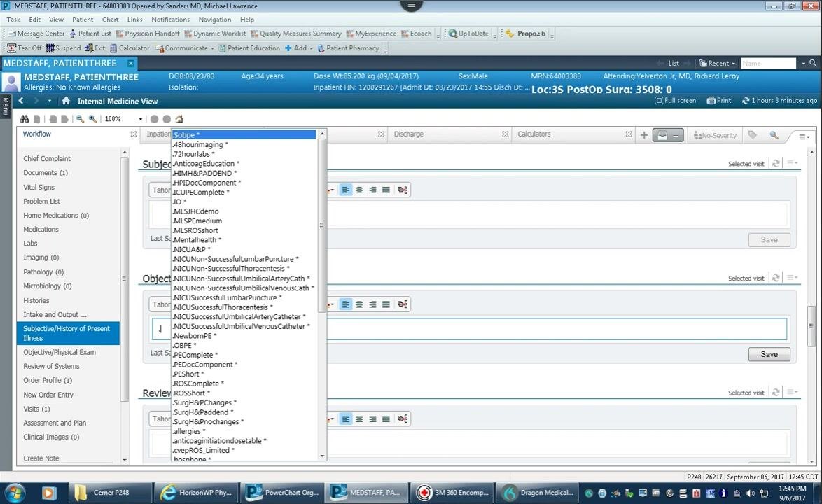The height and width of the screenshot is (504, 822).
Task: Click the Name search input field
Action: 768,64
